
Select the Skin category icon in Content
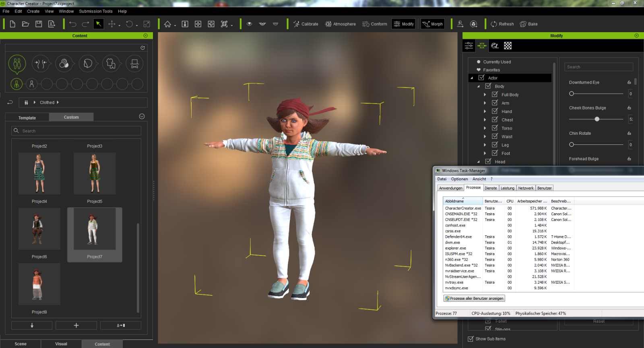click(64, 63)
